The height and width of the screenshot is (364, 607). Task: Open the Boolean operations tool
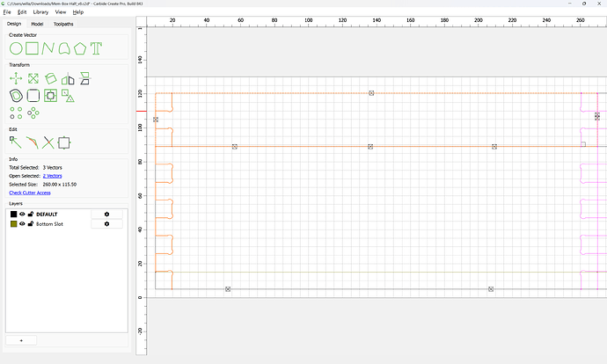pyautogui.click(x=50, y=96)
